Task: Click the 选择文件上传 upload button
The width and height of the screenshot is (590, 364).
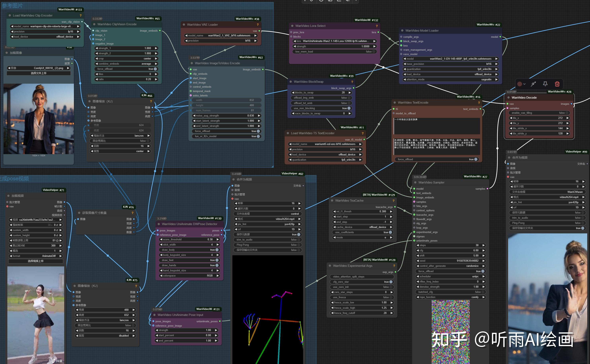Action: coord(39,73)
